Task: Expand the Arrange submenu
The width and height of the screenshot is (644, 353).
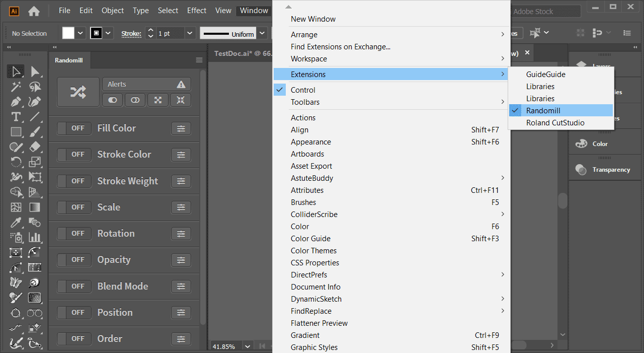Action: pos(391,35)
